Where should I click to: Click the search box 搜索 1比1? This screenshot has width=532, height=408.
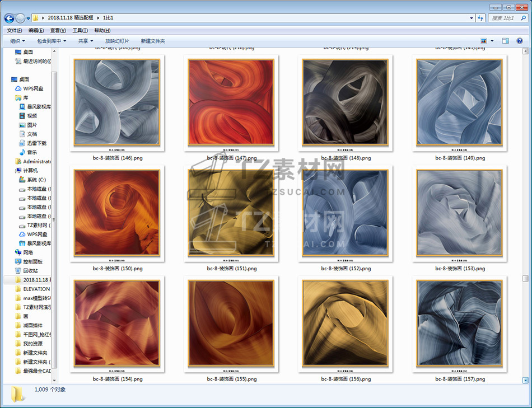506,18
